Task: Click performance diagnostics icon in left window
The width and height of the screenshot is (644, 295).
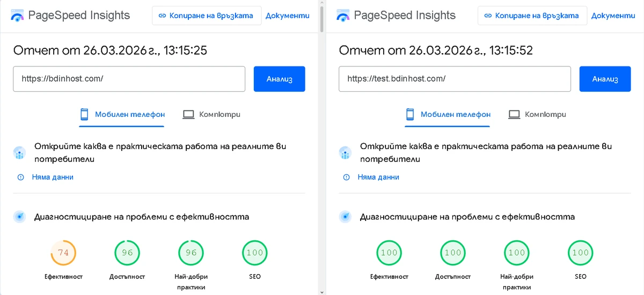Action: pyautogui.click(x=20, y=217)
